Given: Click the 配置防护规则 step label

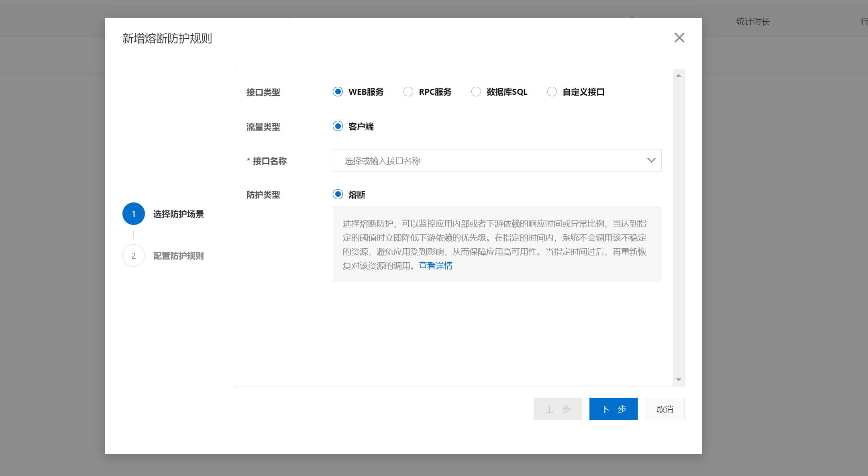Looking at the screenshot, I should [179, 256].
